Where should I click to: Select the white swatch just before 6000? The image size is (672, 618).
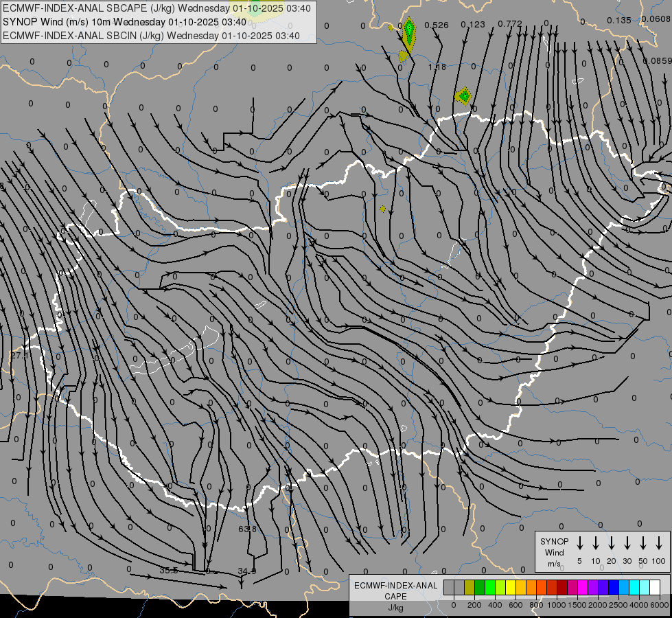(654, 587)
